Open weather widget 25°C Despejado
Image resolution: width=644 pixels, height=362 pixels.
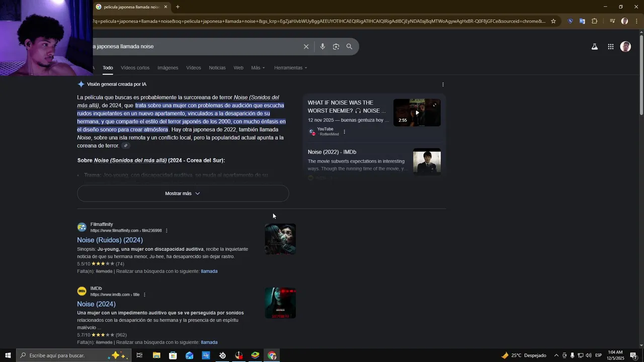tap(523, 355)
